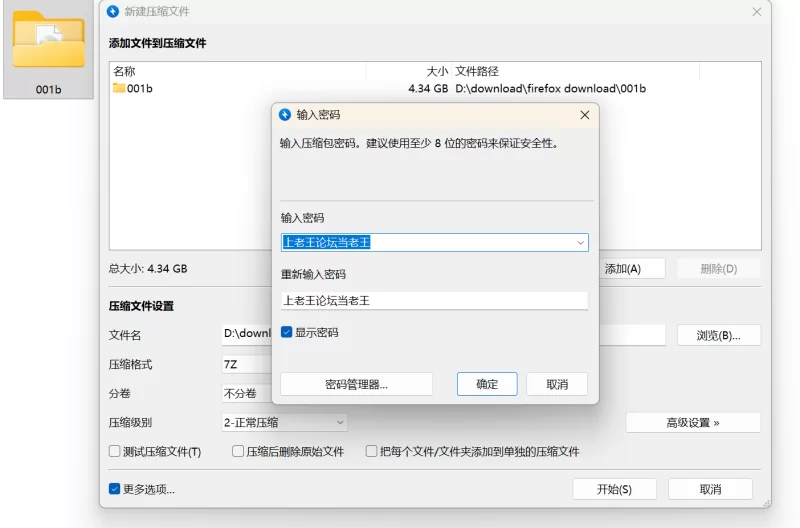800x528 pixels.
Task: Close the 输入密码 password dialog
Action: coord(585,115)
